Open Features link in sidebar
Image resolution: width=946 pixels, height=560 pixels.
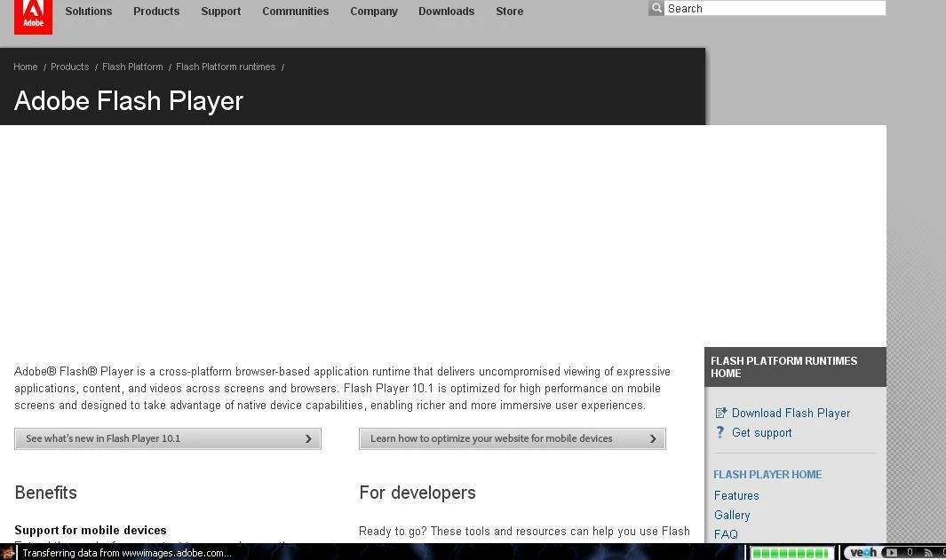(736, 495)
